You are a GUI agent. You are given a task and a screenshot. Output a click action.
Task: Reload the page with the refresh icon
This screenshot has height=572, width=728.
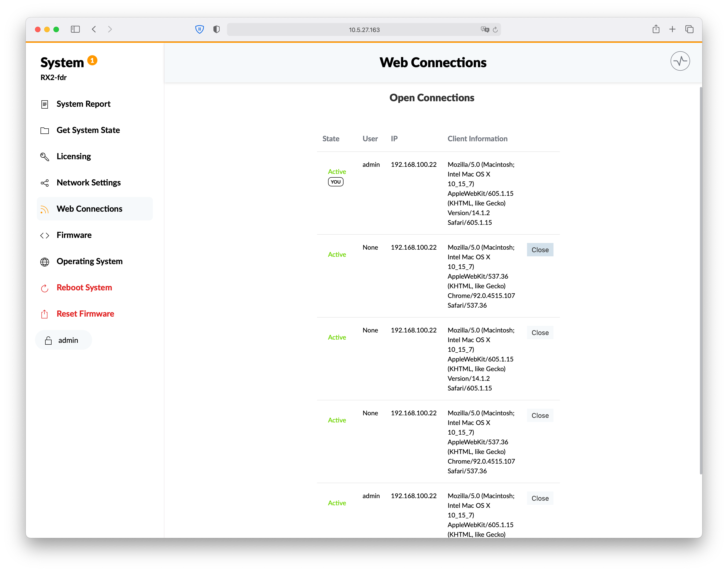[x=495, y=29]
